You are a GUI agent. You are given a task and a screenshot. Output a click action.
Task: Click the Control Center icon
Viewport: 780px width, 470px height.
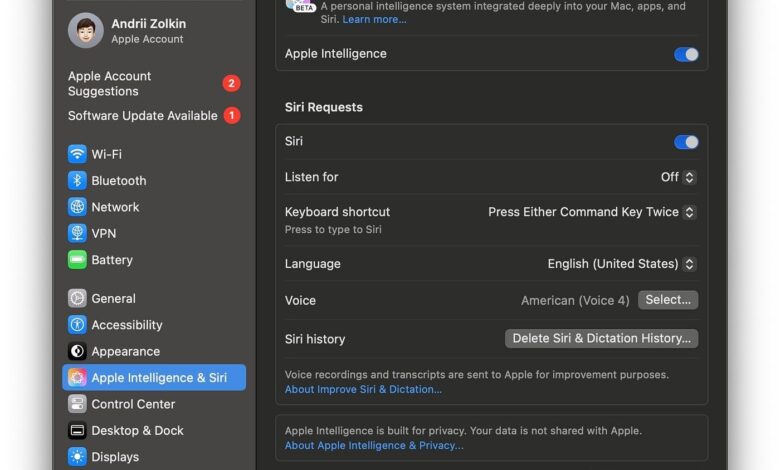point(77,403)
